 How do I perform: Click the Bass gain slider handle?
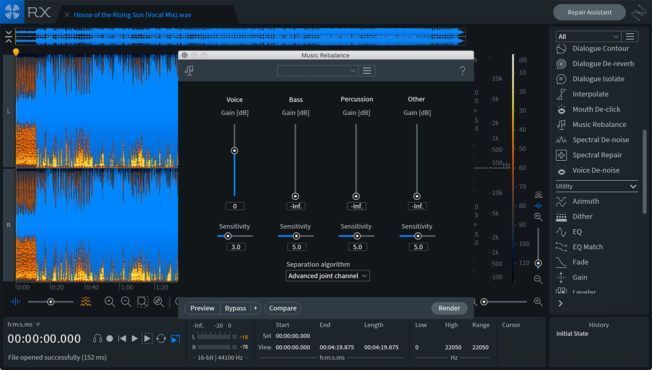coord(295,196)
